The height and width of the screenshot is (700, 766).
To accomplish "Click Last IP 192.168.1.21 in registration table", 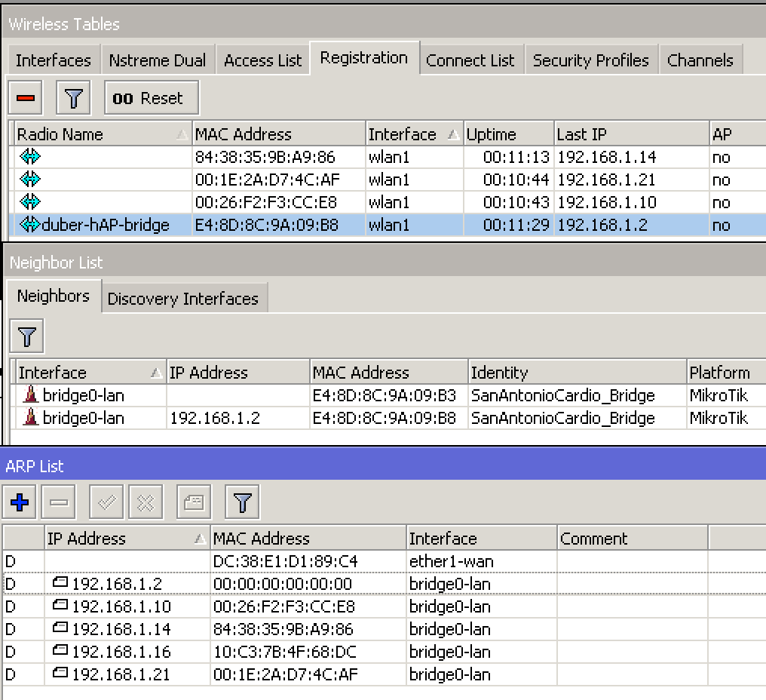I will coord(606,180).
